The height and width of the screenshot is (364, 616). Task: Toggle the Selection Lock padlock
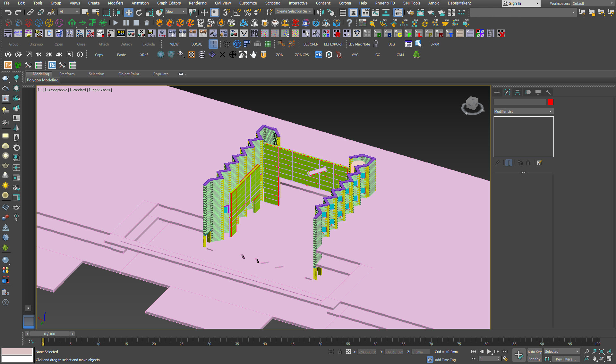[x=340, y=352]
